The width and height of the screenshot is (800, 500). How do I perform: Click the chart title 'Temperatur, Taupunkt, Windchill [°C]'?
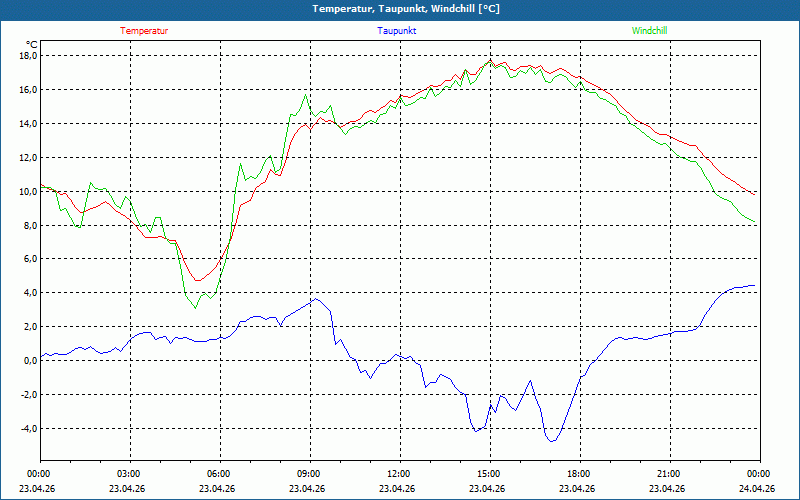pyautogui.click(x=406, y=9)
